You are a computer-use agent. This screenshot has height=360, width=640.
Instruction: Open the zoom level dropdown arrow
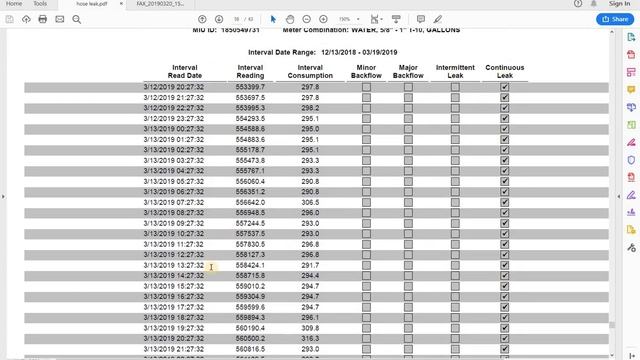click(358, 19)
